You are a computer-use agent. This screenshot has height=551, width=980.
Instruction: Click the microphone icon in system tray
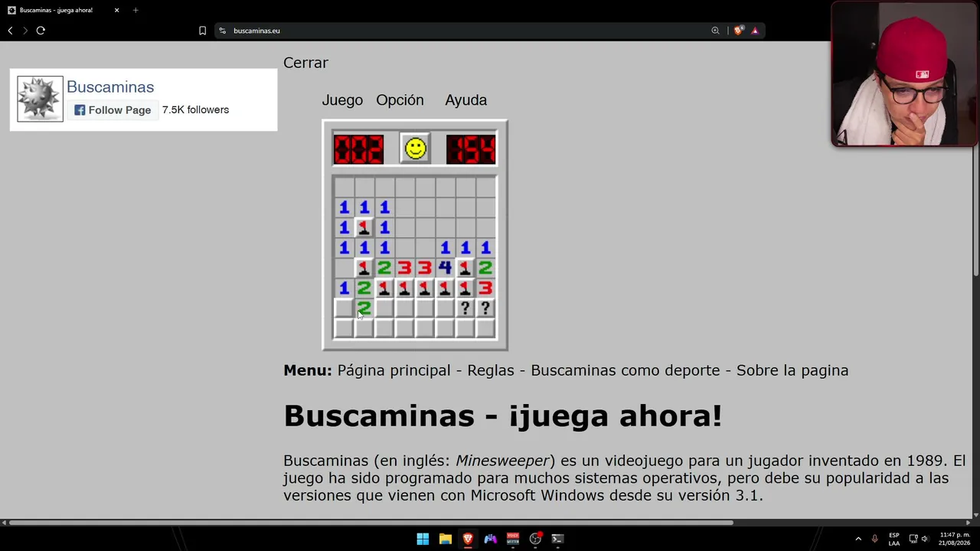tap(874, 539)
